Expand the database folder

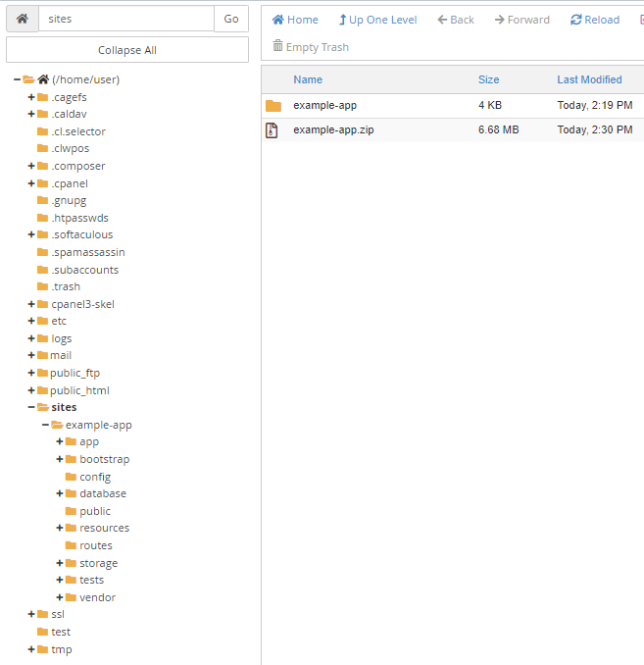(x=60, y=493)
